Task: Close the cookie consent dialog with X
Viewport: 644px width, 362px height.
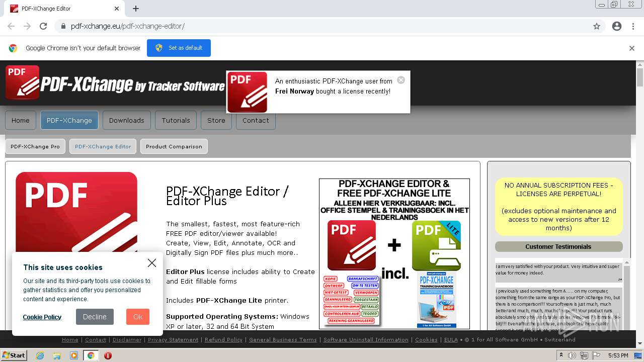Action: (x=152, y=263)
